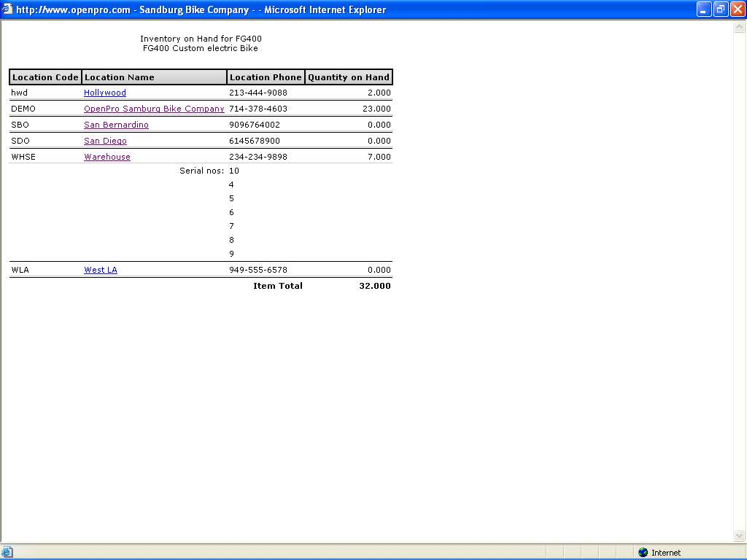The height and width of the screenshot is (560, 747).
Task: Go to the Warehouse location link
Action: coord(107,157)
